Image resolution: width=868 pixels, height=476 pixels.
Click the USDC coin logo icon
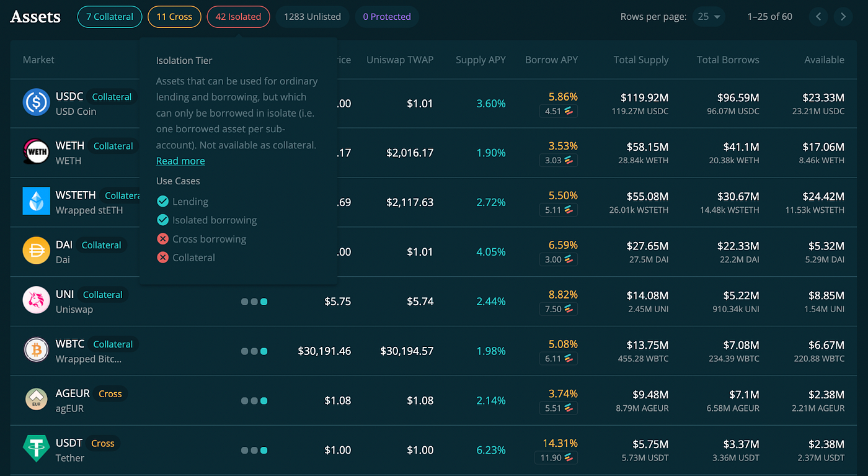click(x=36, y=102)
